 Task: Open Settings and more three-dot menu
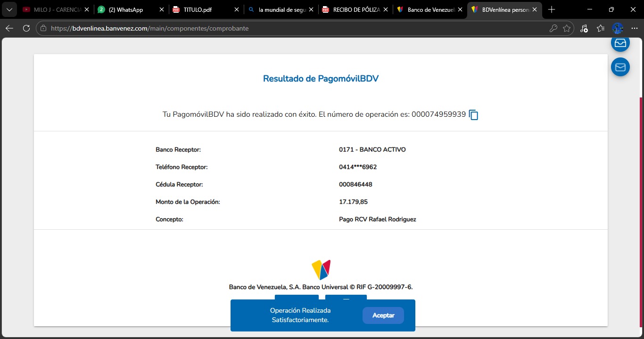634,28
